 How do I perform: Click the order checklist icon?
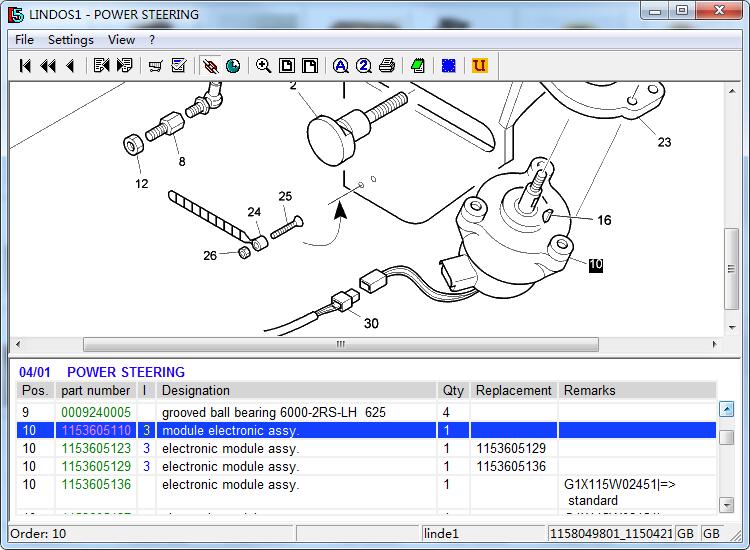(x=179, y=66)
